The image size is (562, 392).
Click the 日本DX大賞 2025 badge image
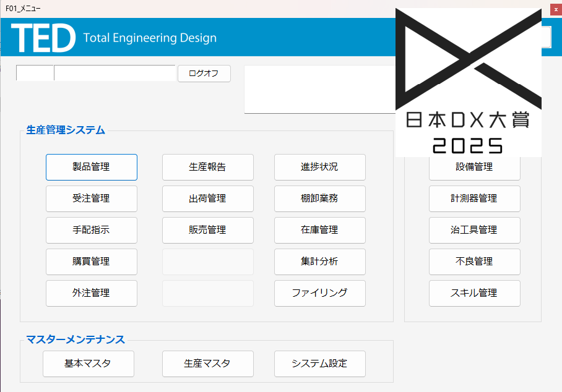point(468,82)
